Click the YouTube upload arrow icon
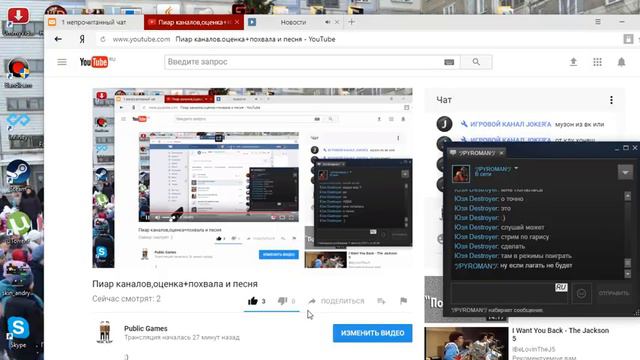Image resolution: width=640 pixels, height=360 pixels. click(x=573, y=62)
